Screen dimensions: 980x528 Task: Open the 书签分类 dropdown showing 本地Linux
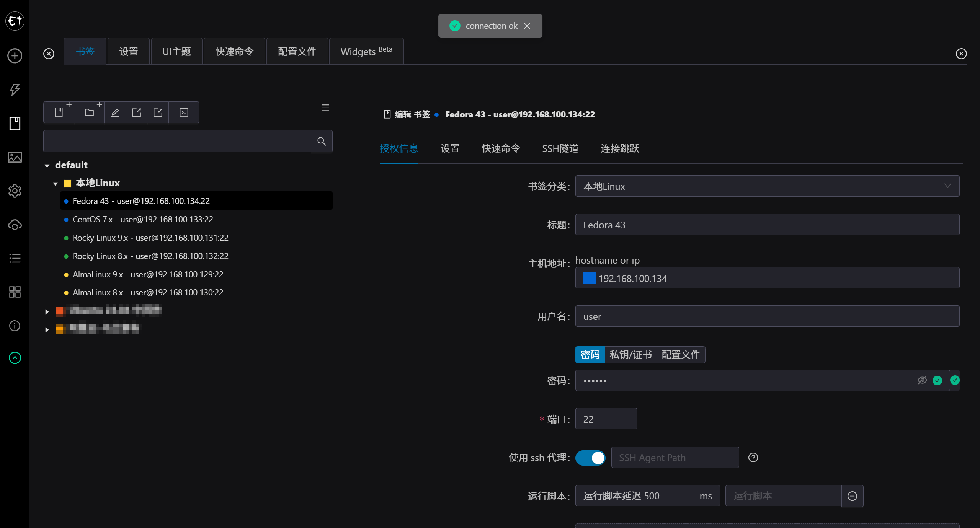point(767,186)
